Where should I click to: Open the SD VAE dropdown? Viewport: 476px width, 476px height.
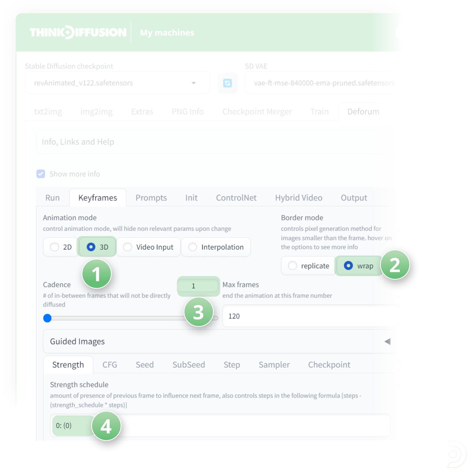[x=320, y=83]
